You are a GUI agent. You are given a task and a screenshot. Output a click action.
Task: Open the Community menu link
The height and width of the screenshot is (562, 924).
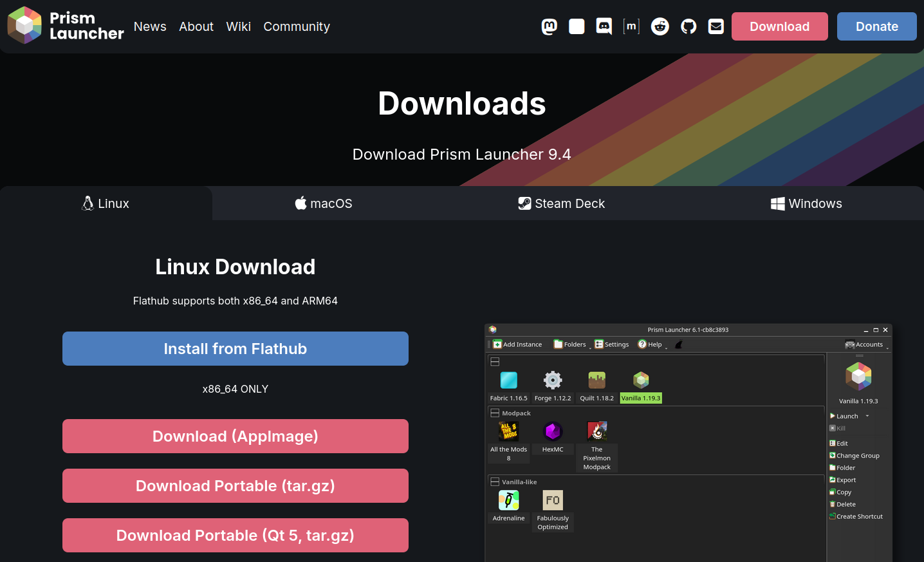(297, 26)
